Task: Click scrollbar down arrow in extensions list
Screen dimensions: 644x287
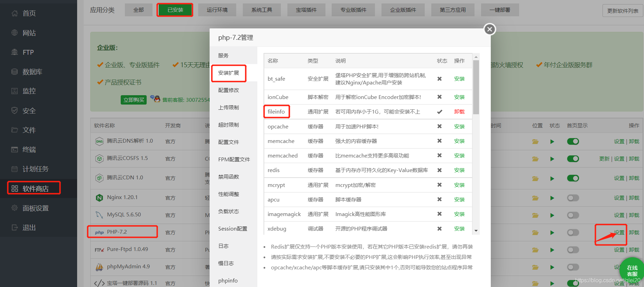Action: click(476, 231)
